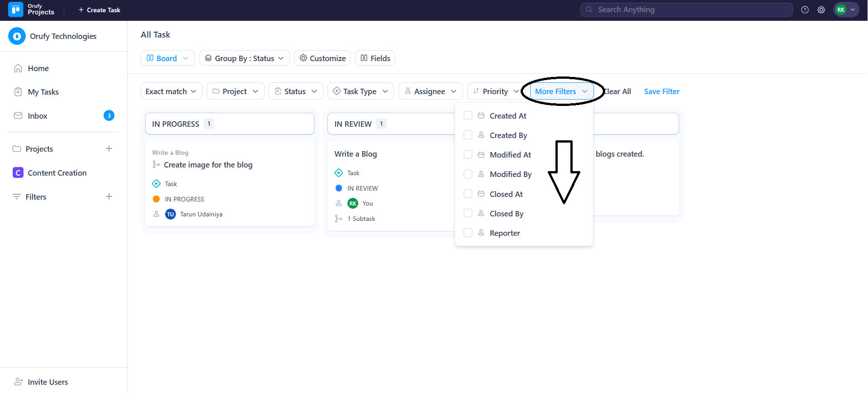Go to My Tasks in sidebar

[x=43, y=92]
